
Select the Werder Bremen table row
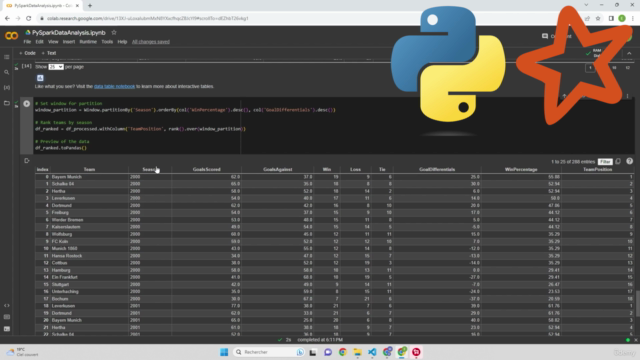click(x=334, y=220)
